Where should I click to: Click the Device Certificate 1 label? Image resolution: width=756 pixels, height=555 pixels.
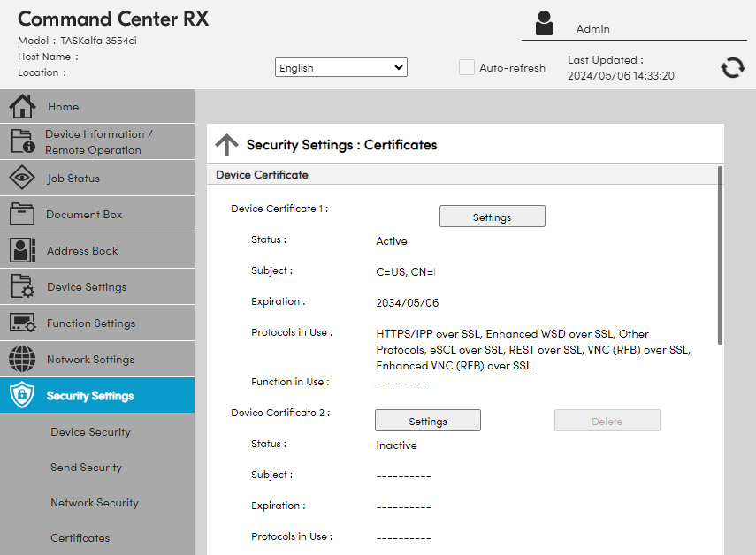pyautogui.click(x=279, y=209)
